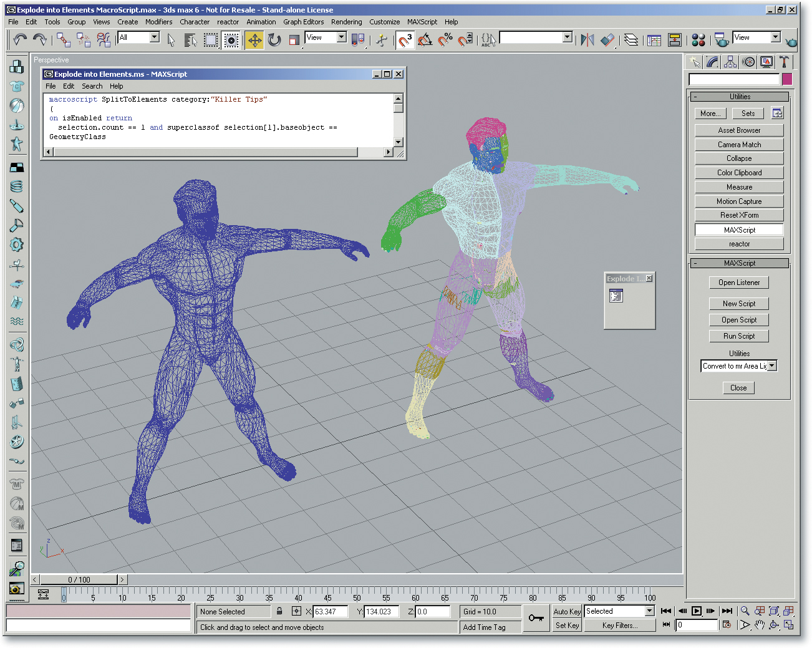Open the Asset Browser utility
This screenshot has width=812, height=648.
(x=739, y=130)
